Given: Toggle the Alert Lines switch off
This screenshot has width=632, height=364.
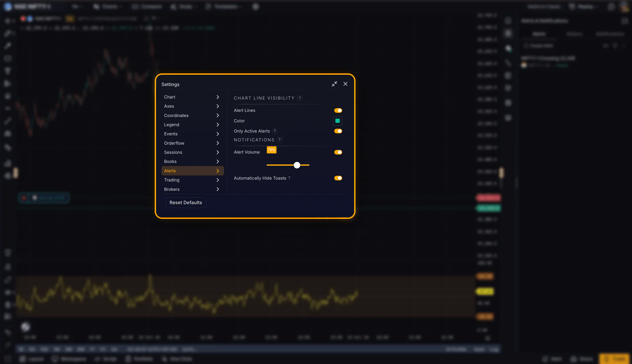Looking at the screenshot, I should coord(338,110).
